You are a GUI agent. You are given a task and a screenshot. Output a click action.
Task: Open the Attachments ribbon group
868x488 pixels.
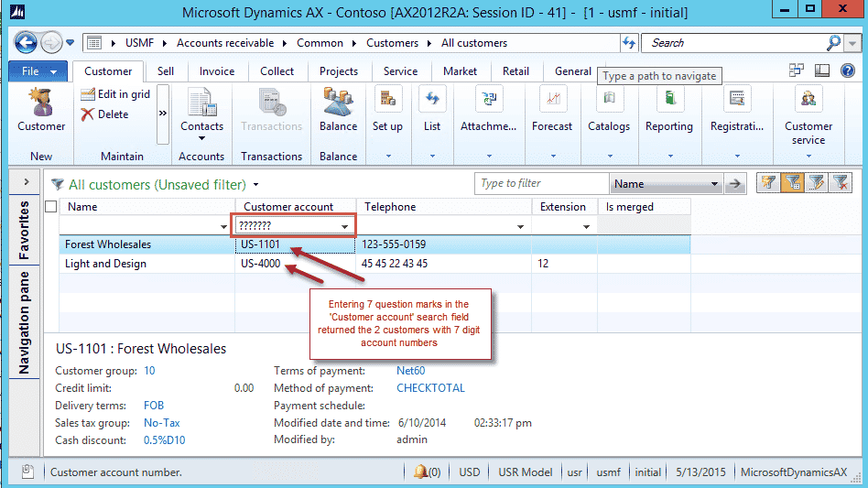(488, 122)
